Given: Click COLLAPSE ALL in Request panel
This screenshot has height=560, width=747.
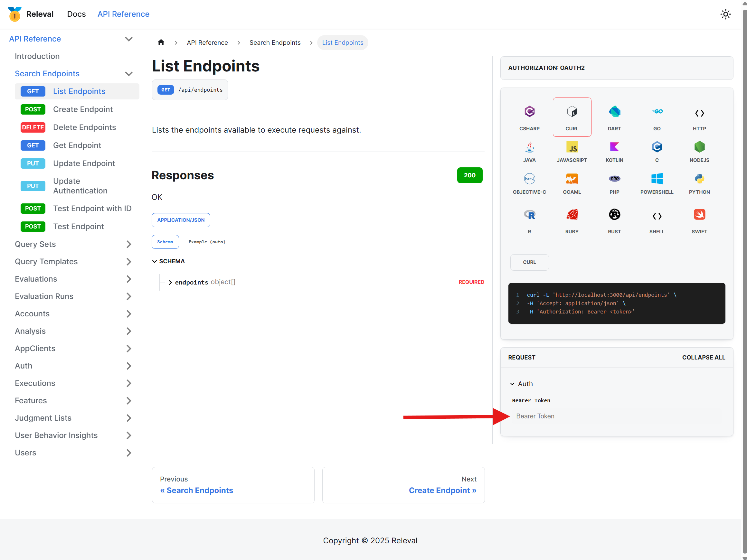Looking at the screenshot, I should point(704,358).
